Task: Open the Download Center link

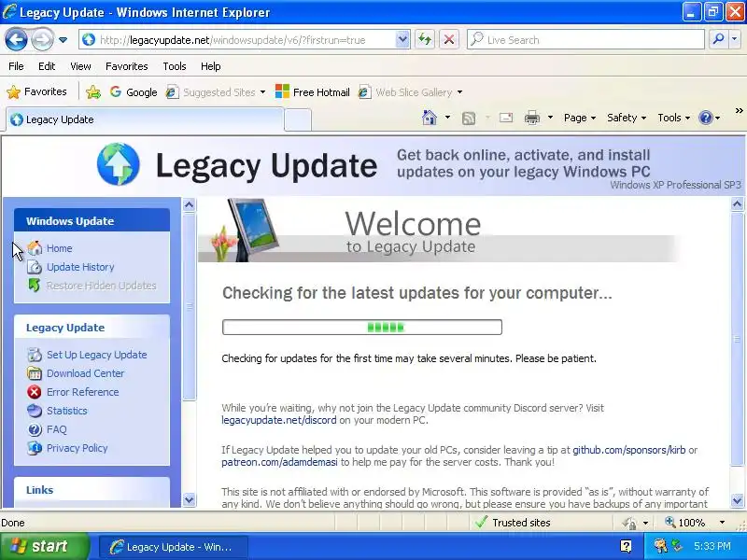Action: (x=85, y=373)
